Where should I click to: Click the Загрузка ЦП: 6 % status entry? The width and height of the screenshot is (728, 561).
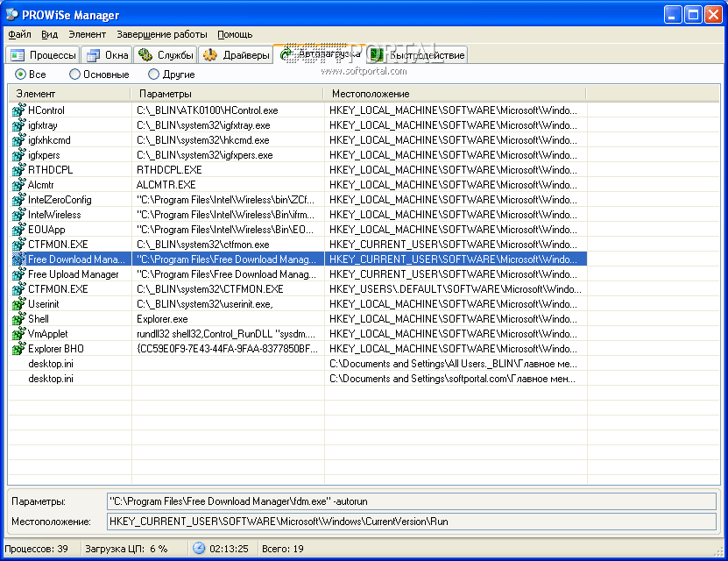tap(126, 549)
